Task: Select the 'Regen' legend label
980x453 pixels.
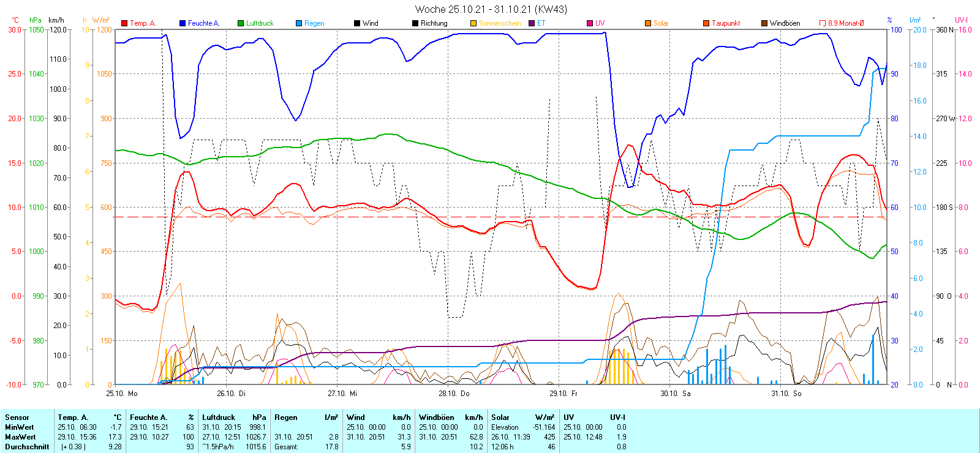Action: pos(314,23)
